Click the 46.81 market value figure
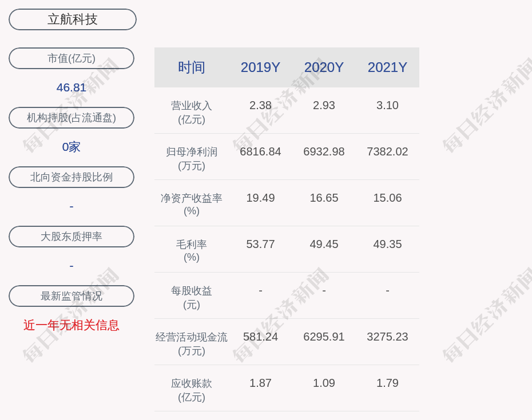This screenshot has width=532, height=420. coord(72,87)
